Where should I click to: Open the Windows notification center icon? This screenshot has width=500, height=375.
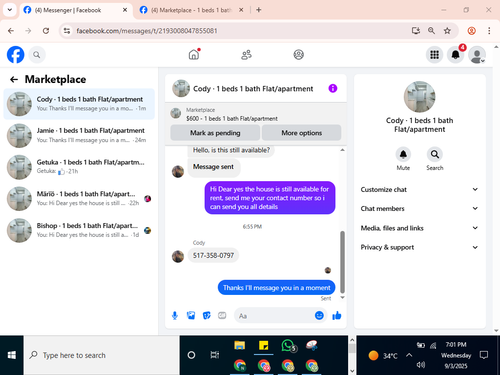[x=484, y=355]
